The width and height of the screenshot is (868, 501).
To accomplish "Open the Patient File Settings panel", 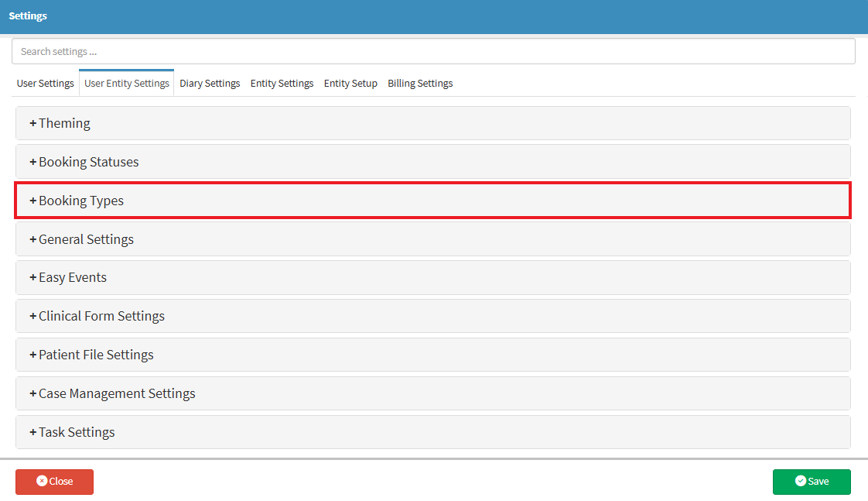I will pos(433,355).
